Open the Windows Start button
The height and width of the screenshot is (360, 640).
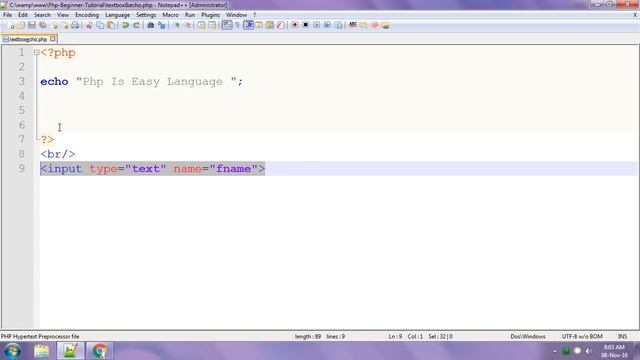coord(13,351)
